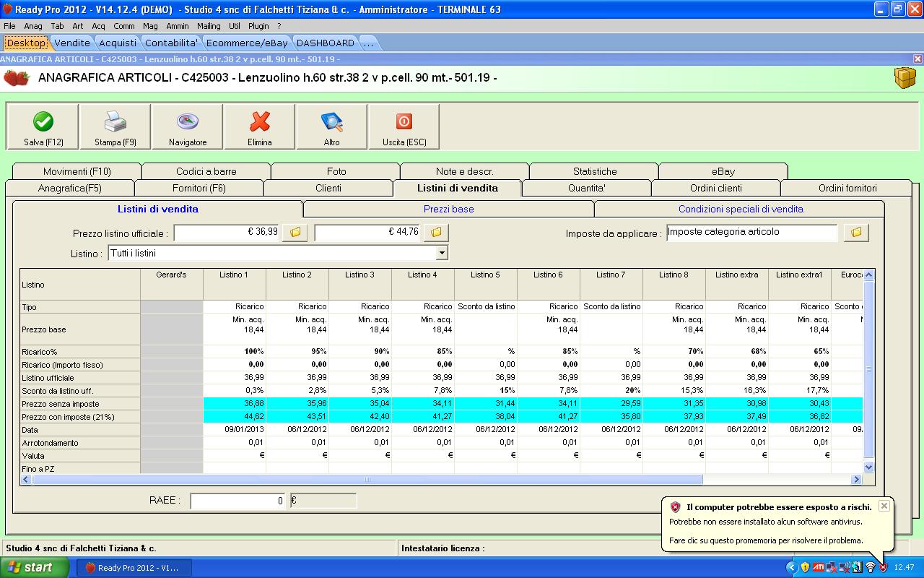The height and width of the screenshot is (578, 924).
Task: Open the Plugin menu
Action: 258,26
